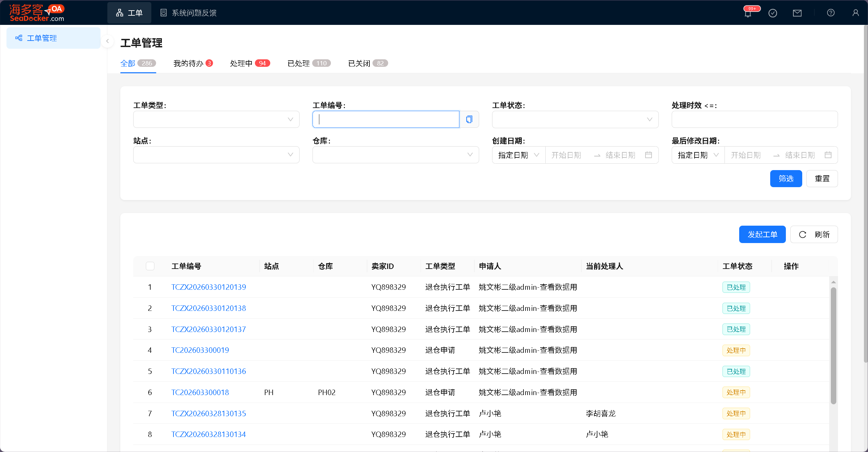The image size is (868, 452).
Task: Click calendar icon in 创建日期 range
Action: pyautogui.click(x=649, y=155)
